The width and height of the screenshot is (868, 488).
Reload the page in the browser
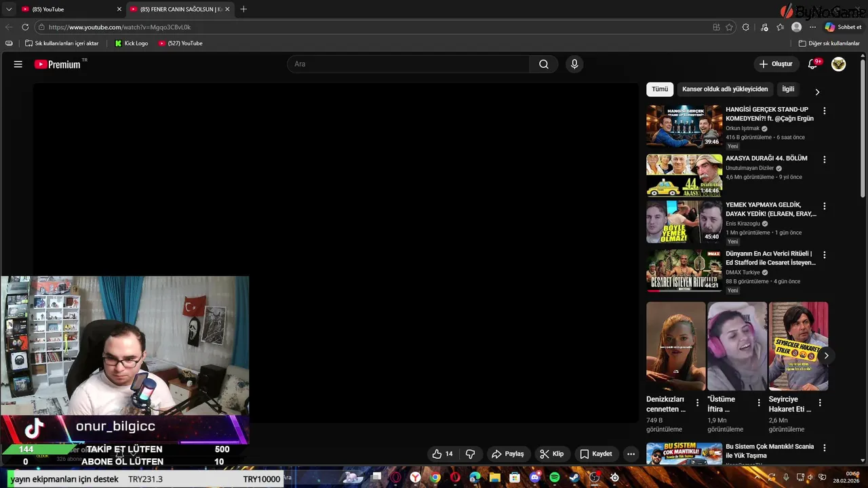click(x=25, y=27)
